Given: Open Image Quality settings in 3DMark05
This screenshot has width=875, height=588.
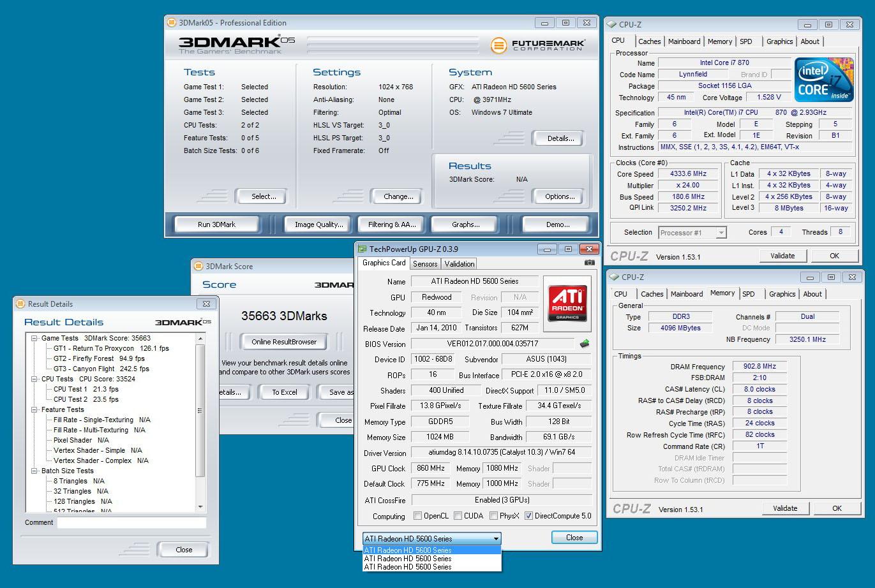Looking at the screenshot, I should [318, 224].
